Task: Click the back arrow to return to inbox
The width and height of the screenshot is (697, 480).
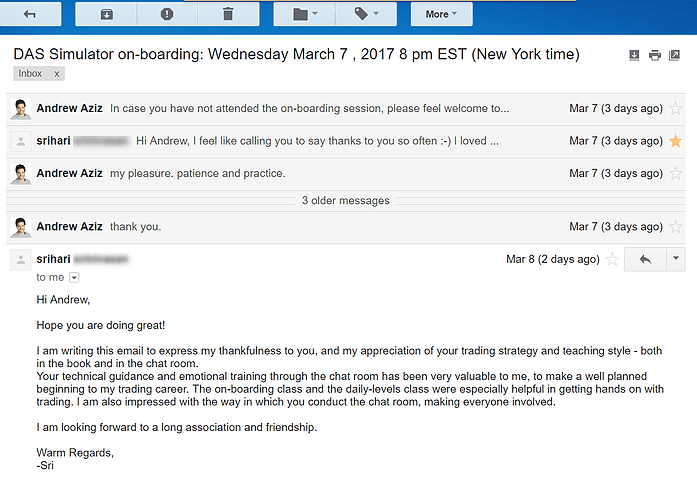Action: pyautogui.click(x=30, y=14)
